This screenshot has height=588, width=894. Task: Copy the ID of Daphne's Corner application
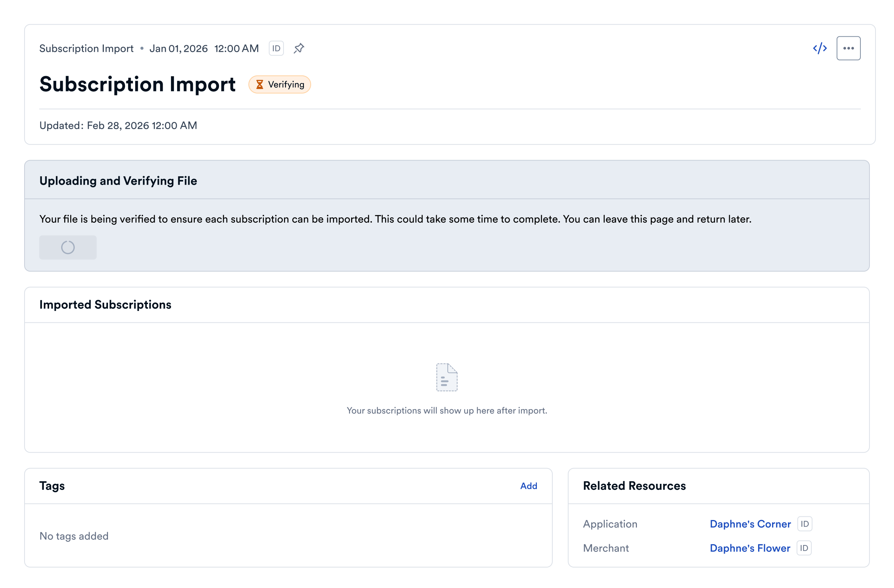805,524
